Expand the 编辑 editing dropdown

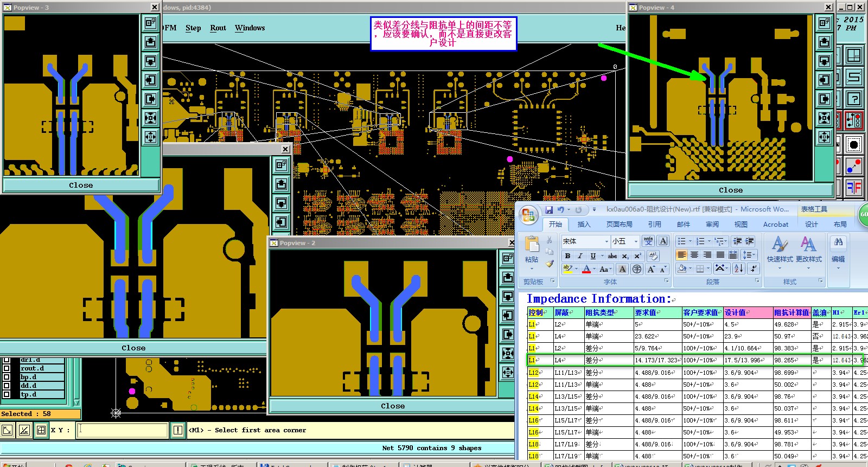pyautogui.click(x=838, y=268)
